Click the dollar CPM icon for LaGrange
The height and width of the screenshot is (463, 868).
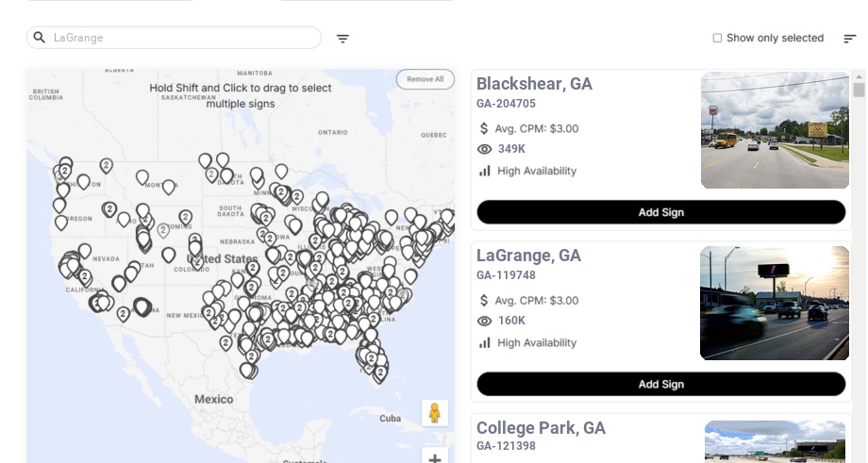485,301
